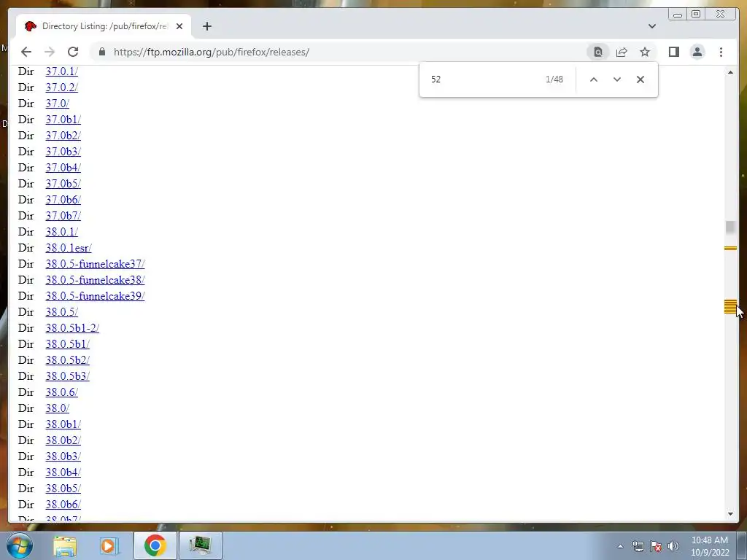Open the 38.0.5b1-2/ directory
The height and width of the screenshot is (560, 747).
(x=72, y=328)
